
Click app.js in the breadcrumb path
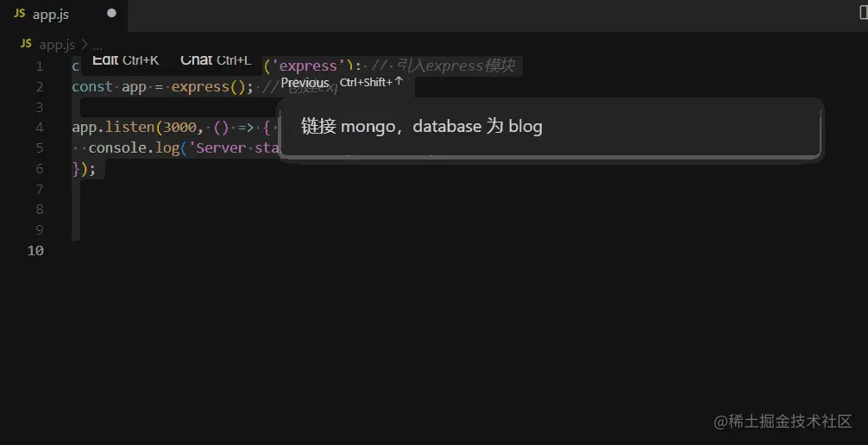point(56,45)
